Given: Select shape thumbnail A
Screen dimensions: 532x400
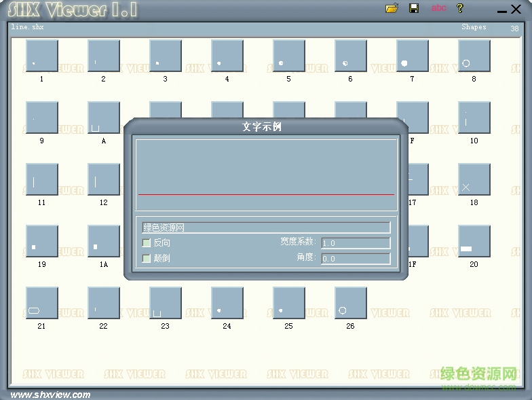Looking at the screenshot, I should tap(104, 117).
